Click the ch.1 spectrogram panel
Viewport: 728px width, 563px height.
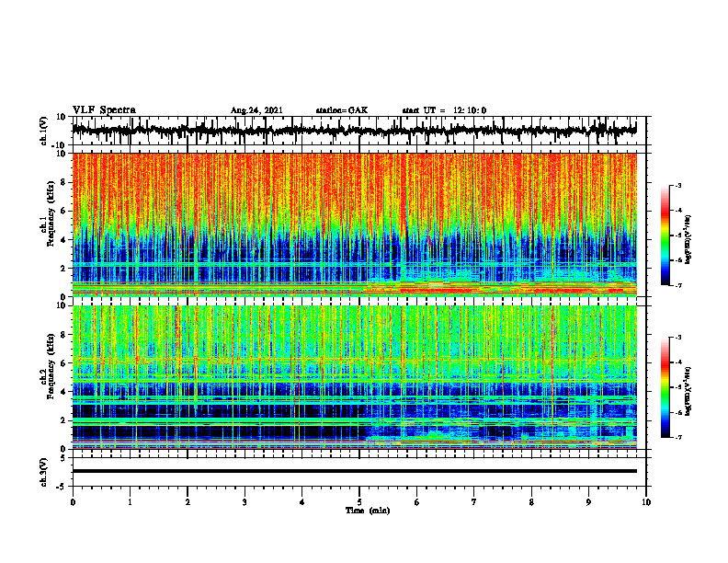pos(354,224)
